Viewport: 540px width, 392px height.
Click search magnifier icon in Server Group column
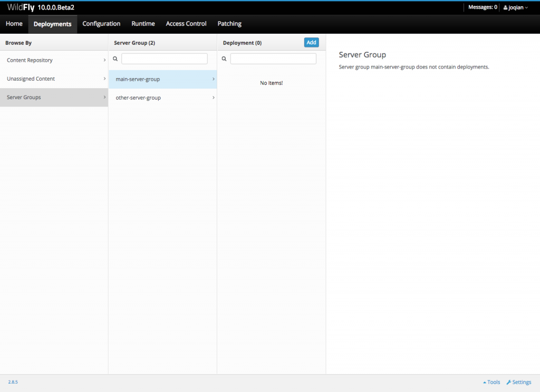(115, 59)
